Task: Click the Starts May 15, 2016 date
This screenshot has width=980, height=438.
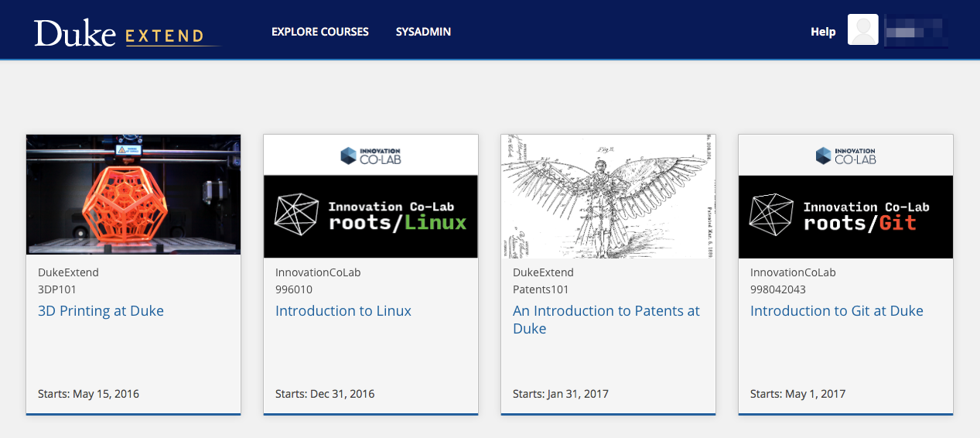Action: tap(88, 394)
